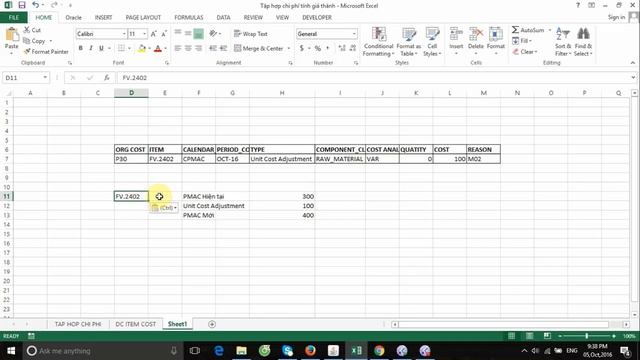Zoom in with the plus button
This screenshot has width=640, height=360.
pyautogui.click(x=613, y=336)
